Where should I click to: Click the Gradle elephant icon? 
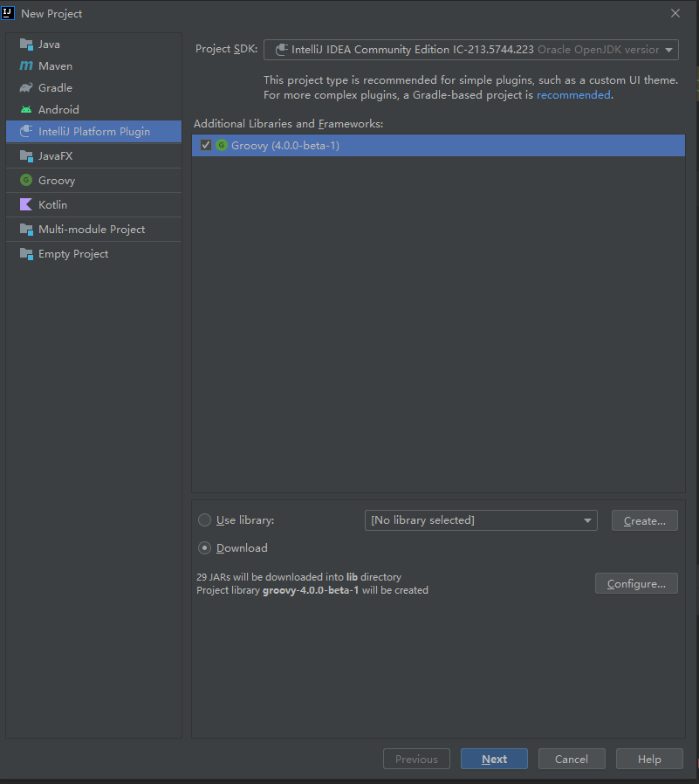point(26,88)
